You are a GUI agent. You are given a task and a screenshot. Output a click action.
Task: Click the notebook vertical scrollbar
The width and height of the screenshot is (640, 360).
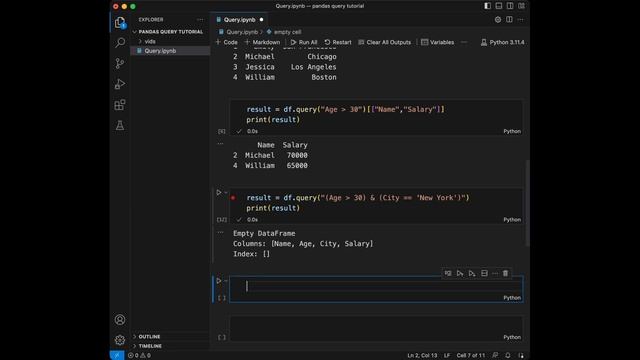(528, 203)
